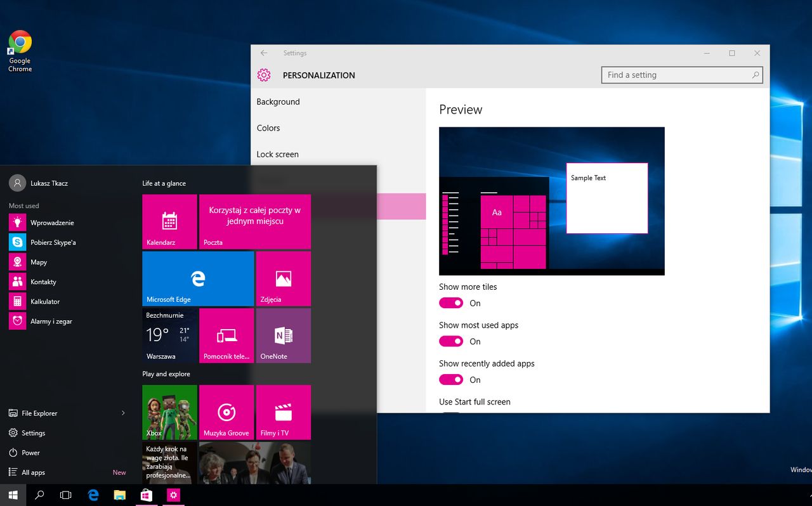Expand the All apps list
812x506 pixels.
coord(33,472)
